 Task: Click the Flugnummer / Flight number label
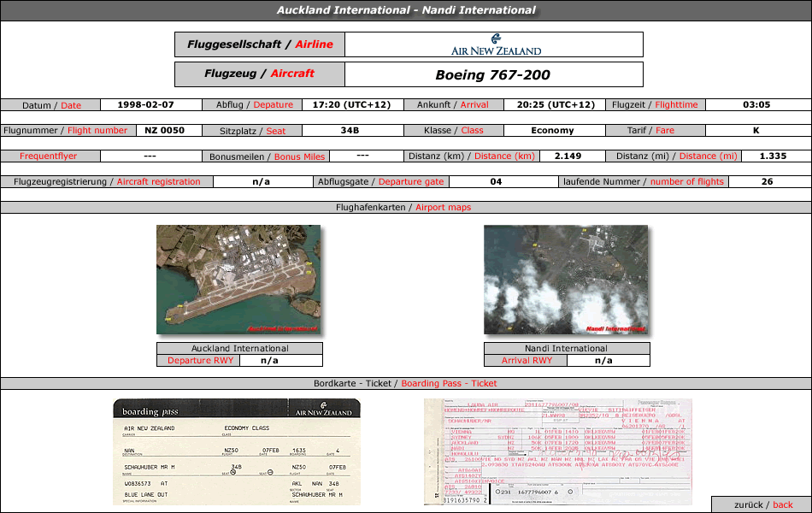pos(68,131)
